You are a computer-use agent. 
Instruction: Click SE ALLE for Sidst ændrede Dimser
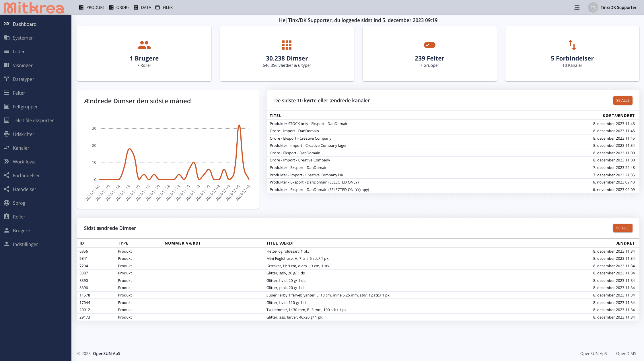[623, 228]
